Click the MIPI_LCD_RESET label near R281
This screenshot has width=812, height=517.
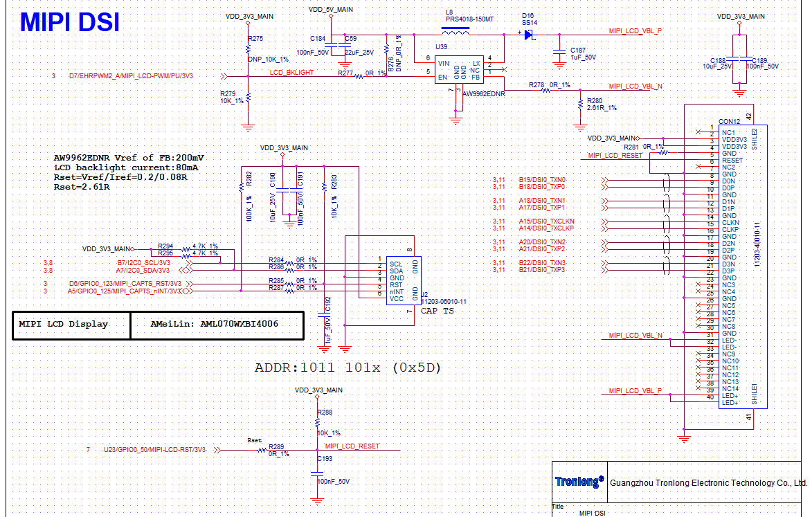click(615, 156)
